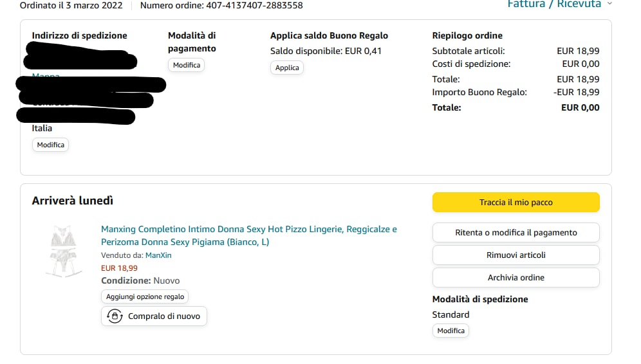The width and height of the screenshot is (641, 364).
Task: Open the white lingerie product thumbnail
Action: pyautogui.click(x=64, y=251)
